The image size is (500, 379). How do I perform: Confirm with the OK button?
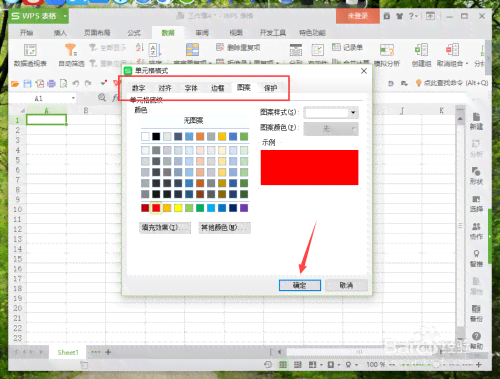tap(300, 285)
